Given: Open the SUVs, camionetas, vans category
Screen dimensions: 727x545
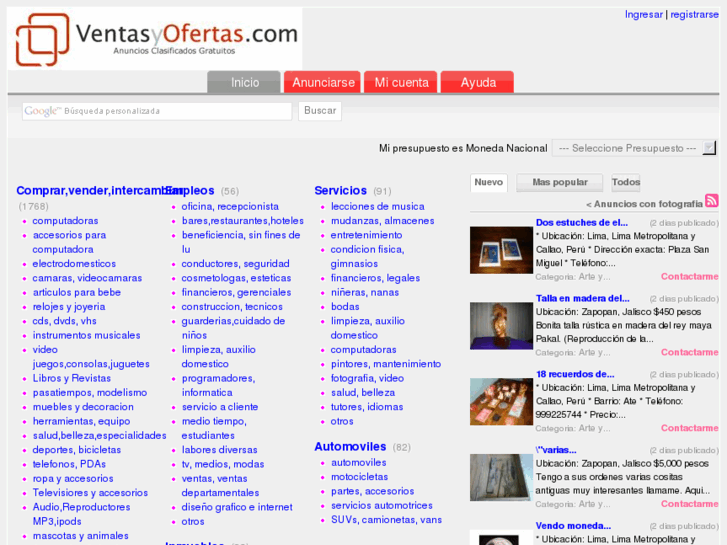Looking at the screenshot, I should [x=386, y=520].
